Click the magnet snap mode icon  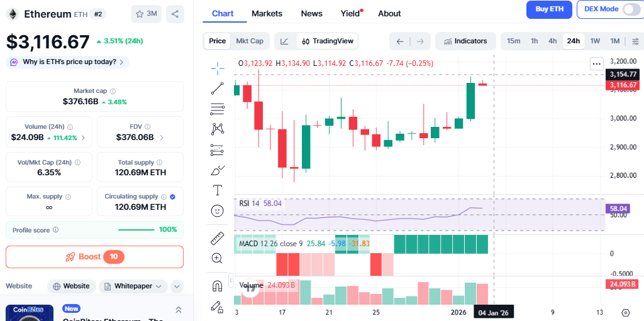218,286
